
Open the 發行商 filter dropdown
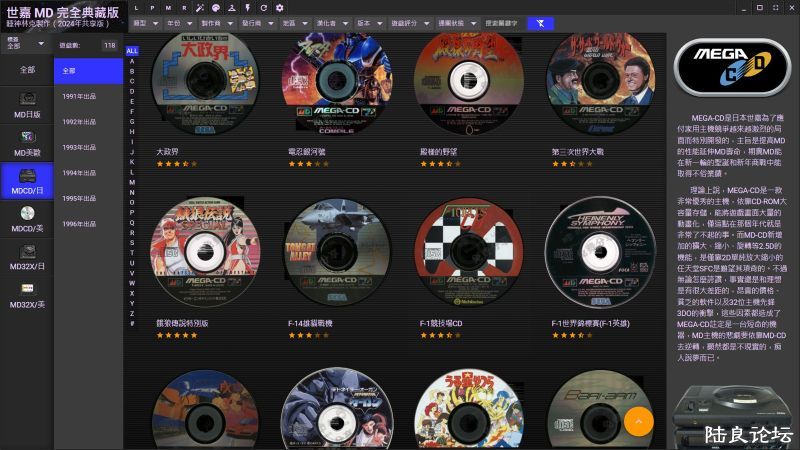tap(258, 23)
